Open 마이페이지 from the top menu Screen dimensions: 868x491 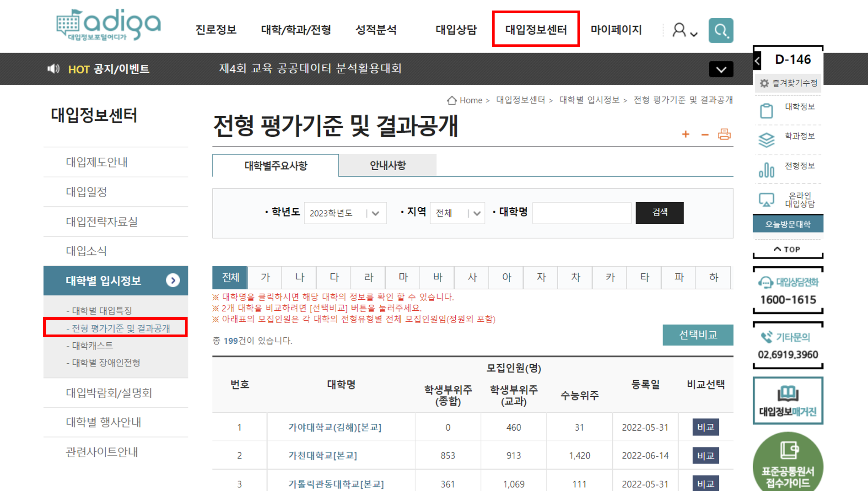[616, 29]
